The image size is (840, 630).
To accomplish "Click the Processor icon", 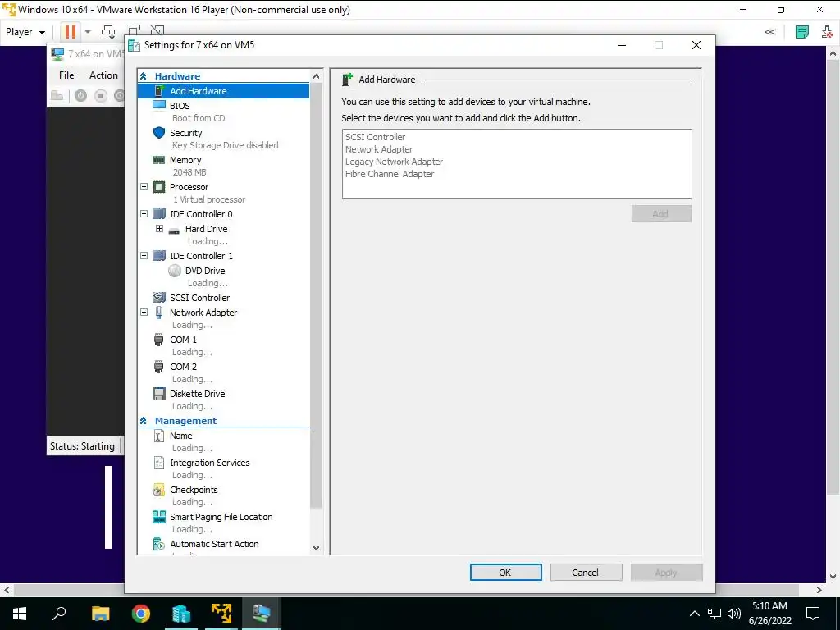I will coord(159,187).
